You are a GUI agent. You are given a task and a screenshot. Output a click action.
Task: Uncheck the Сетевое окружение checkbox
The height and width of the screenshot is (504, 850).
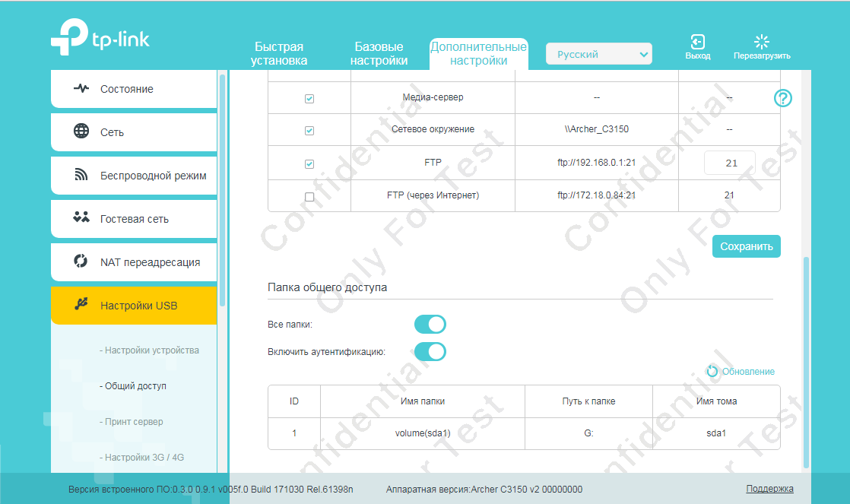tap(309, 131)
